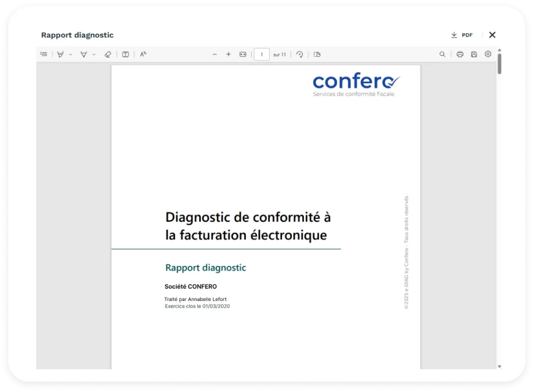Screen dimensions: 534x392
Task: Click the Confero logo on the page
Action: point(356,81)
